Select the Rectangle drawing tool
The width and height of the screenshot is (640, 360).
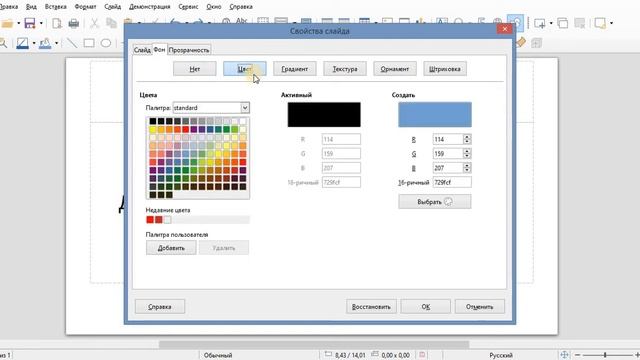click(89, 43)
